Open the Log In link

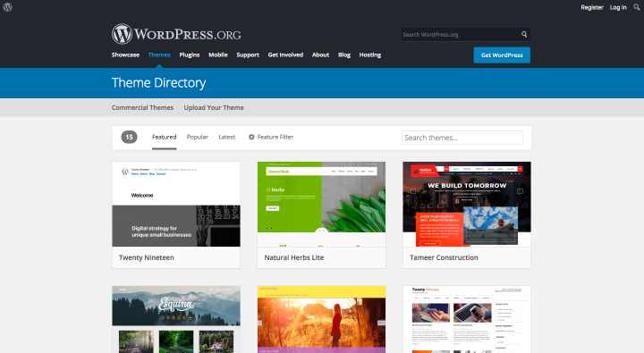click(618, 7)
